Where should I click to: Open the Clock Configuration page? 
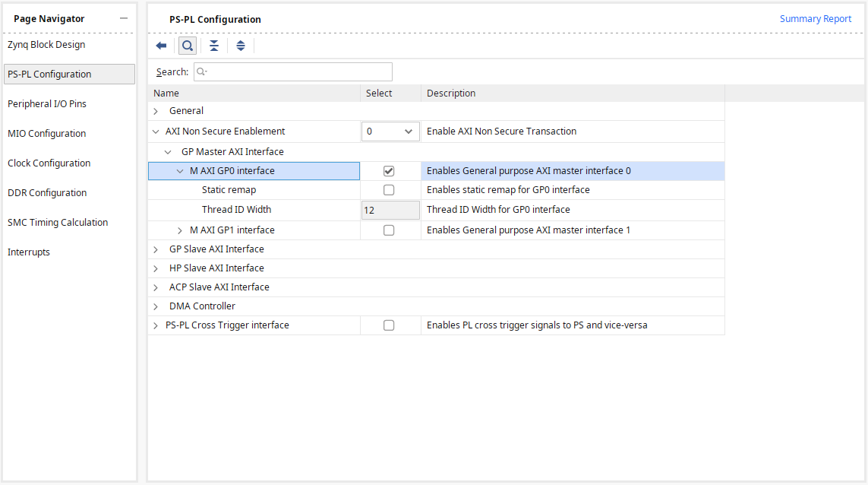point(49,163)
